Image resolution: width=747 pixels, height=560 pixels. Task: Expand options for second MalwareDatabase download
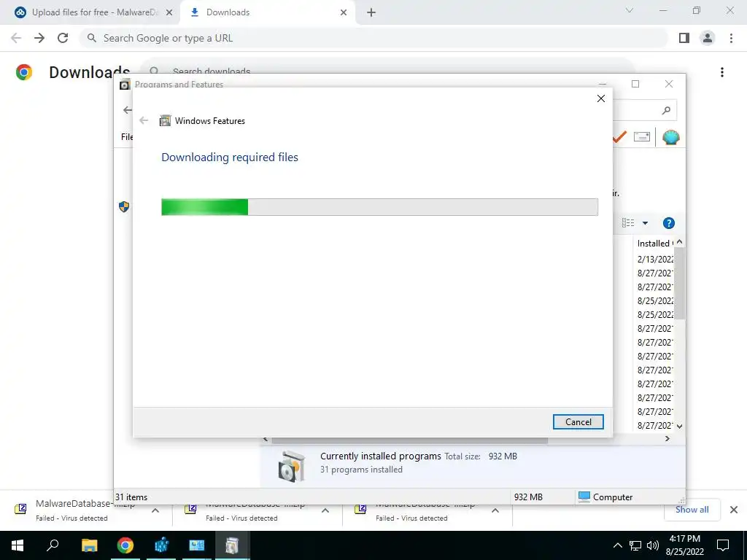click(325, 510)
